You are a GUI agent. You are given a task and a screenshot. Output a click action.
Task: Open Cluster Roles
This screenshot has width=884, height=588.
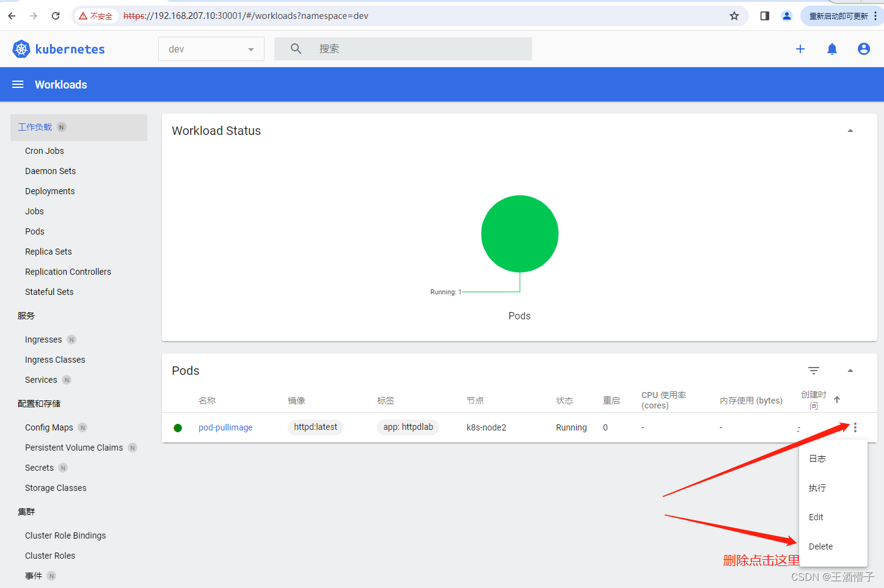pos(50,556)
